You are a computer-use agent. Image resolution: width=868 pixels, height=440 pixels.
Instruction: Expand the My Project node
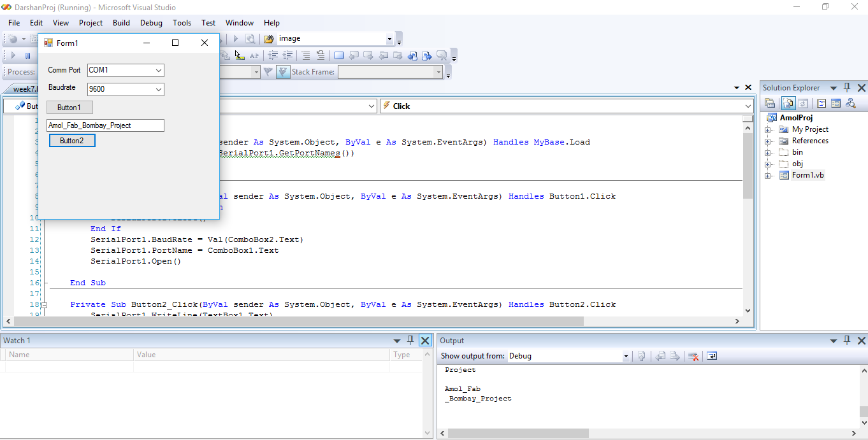click(768, 130)
